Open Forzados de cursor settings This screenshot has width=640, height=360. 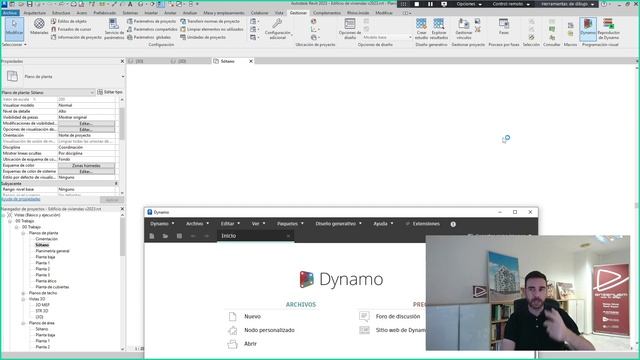pyautogui.click(x=71, y=29)
